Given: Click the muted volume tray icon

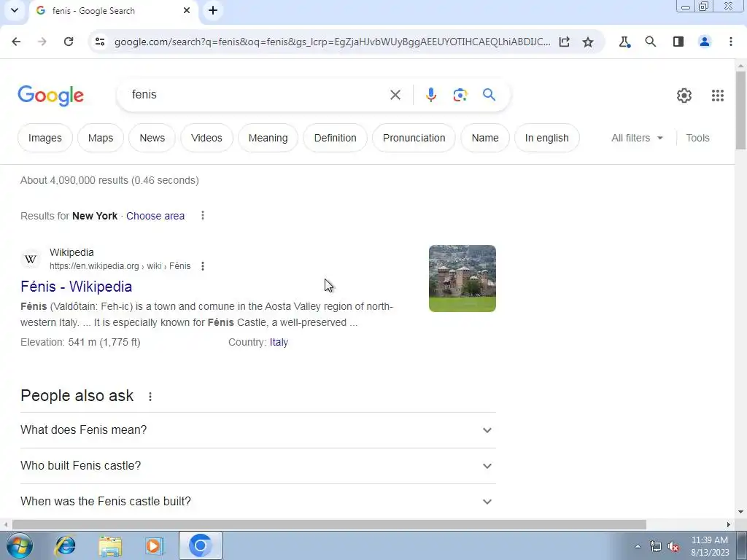Looking at the screenshot, I should point(673,547).
